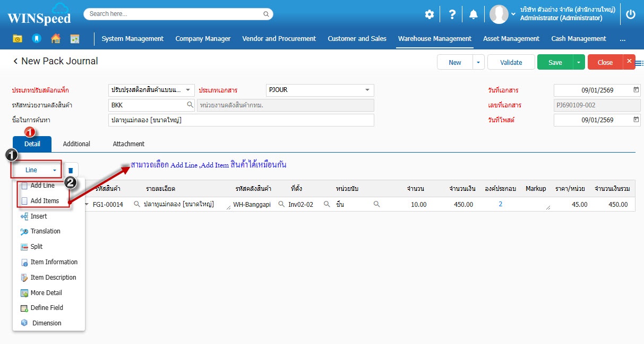Click search icon beside BKK warehouse code

pyautogui.click(x=190, y=105)
